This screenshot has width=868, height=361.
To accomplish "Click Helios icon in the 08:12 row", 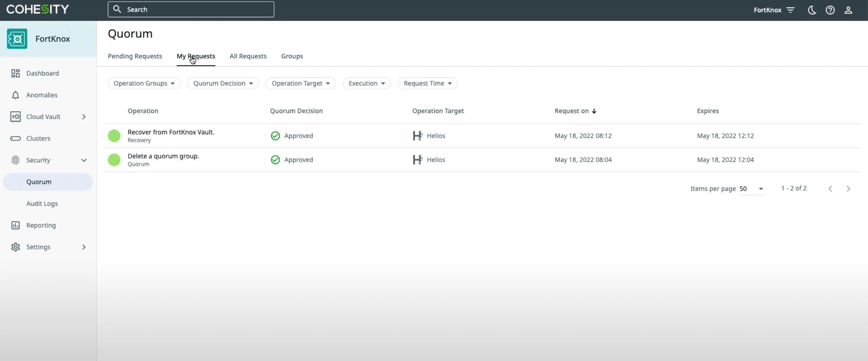I will 417,136.
